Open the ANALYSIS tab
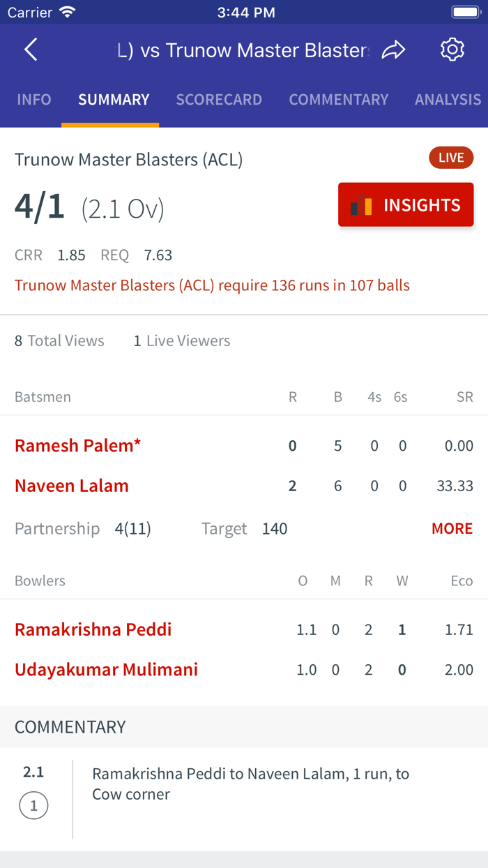Screen dimensions: 488x868 point(448,100)
